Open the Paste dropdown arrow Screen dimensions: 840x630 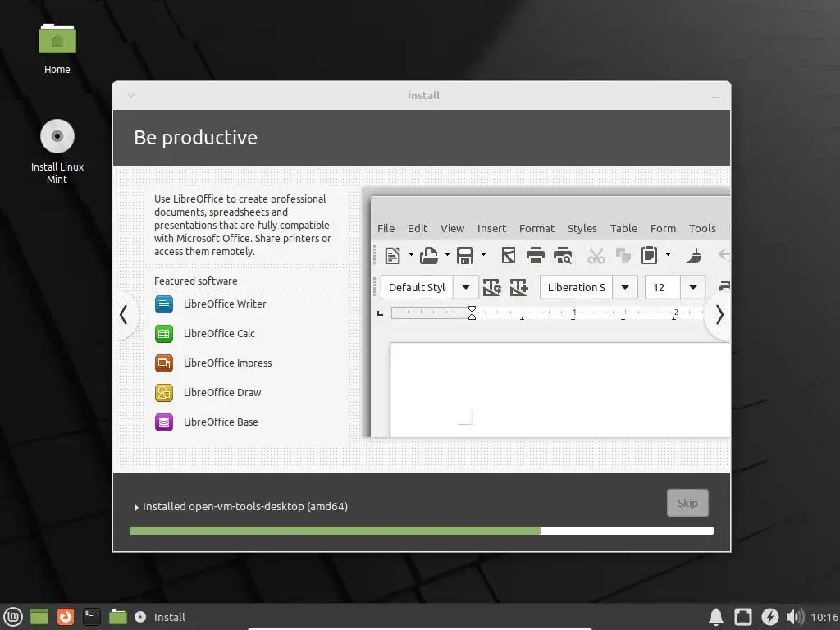(668, 256)
